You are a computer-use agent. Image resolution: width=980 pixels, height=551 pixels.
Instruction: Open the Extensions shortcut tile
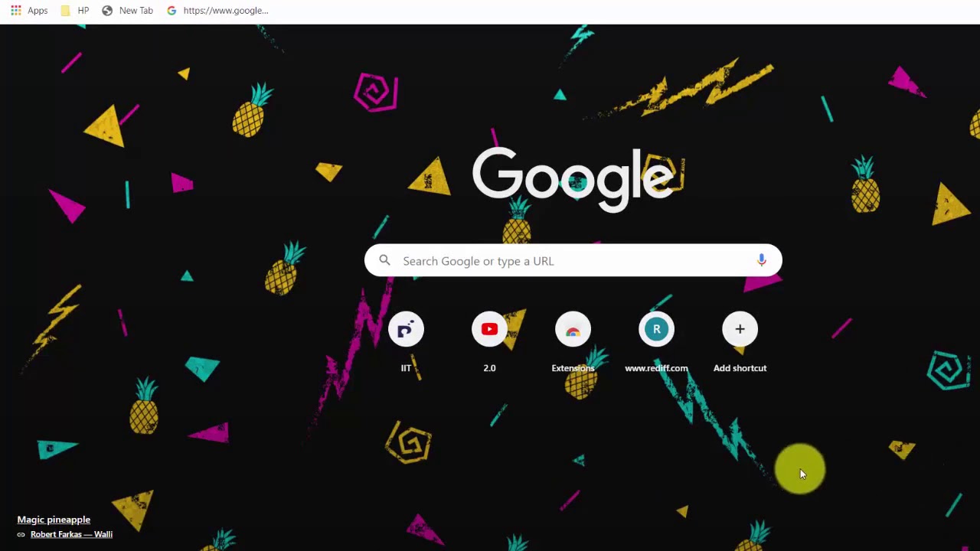click(x=573, y=342)
